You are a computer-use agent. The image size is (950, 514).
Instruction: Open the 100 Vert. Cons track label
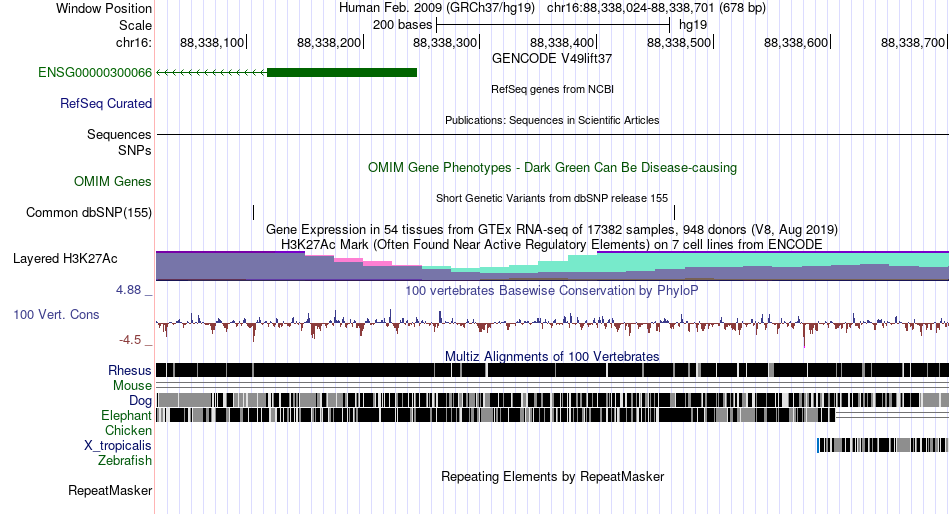56,315
